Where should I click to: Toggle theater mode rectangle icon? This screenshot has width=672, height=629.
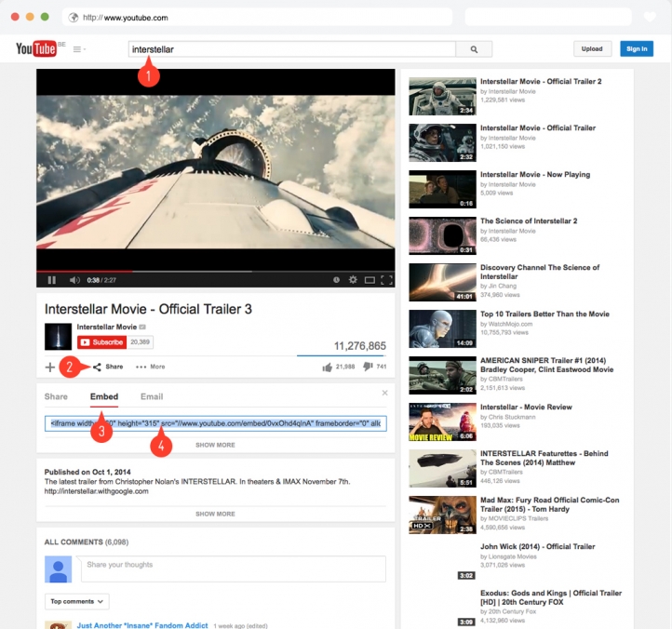370,280
